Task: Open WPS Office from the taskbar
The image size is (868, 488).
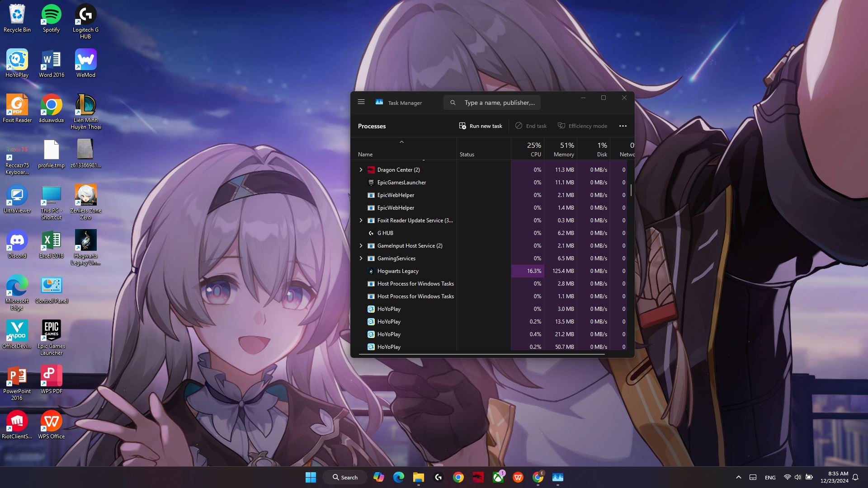Action: click(x=517, y=477)
